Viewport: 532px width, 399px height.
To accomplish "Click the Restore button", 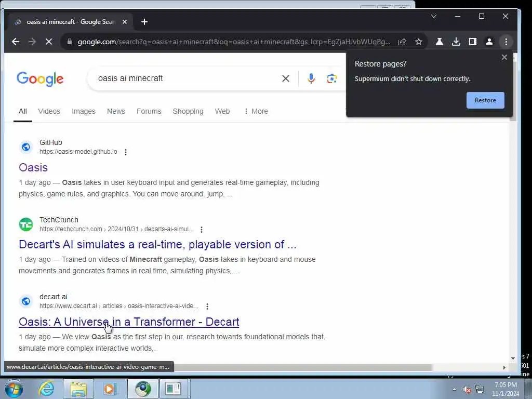I will click(485, 100).
